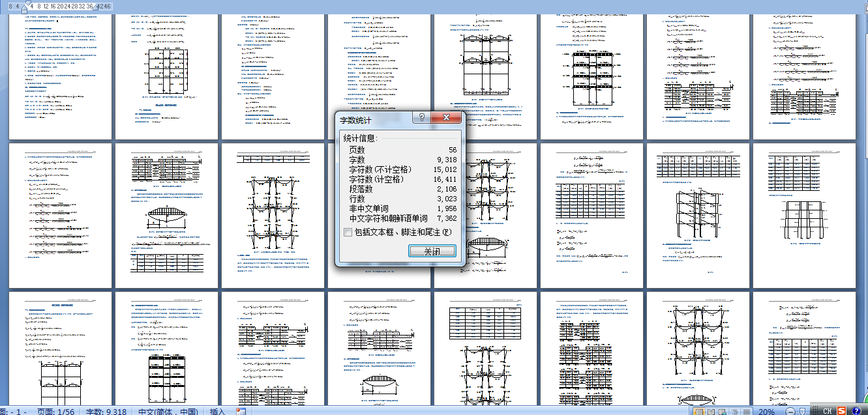Image resolution: width=868 pixels, height=415 pixels.
Task: Click the 段落数 2,106 statistic row
Action: (402, 189)
